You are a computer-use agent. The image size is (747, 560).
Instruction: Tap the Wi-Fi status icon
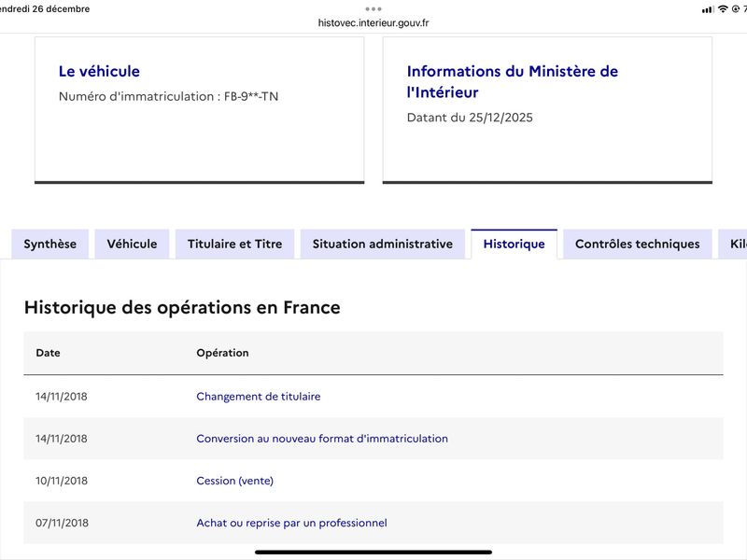click(723, 8)
